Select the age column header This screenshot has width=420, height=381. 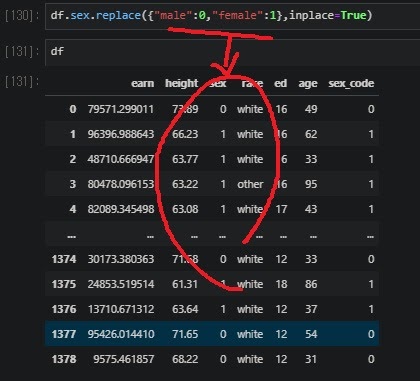click(308, 84)
